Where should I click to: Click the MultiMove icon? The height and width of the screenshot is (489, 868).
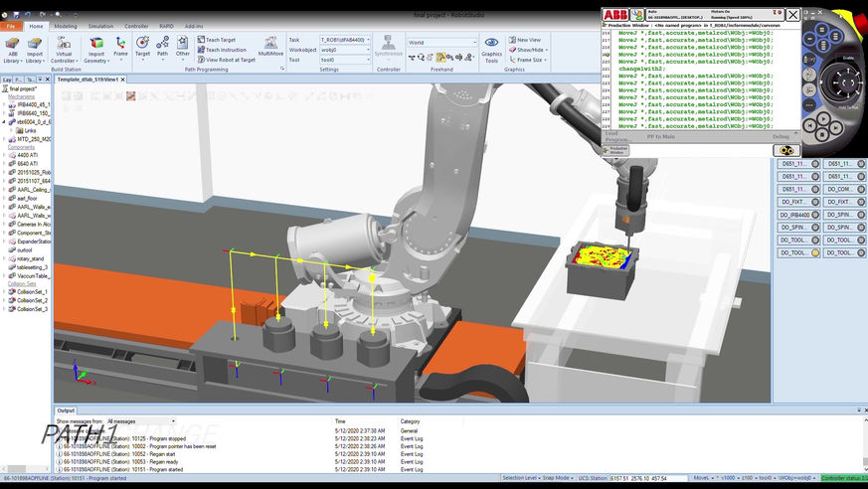(270, 43)
